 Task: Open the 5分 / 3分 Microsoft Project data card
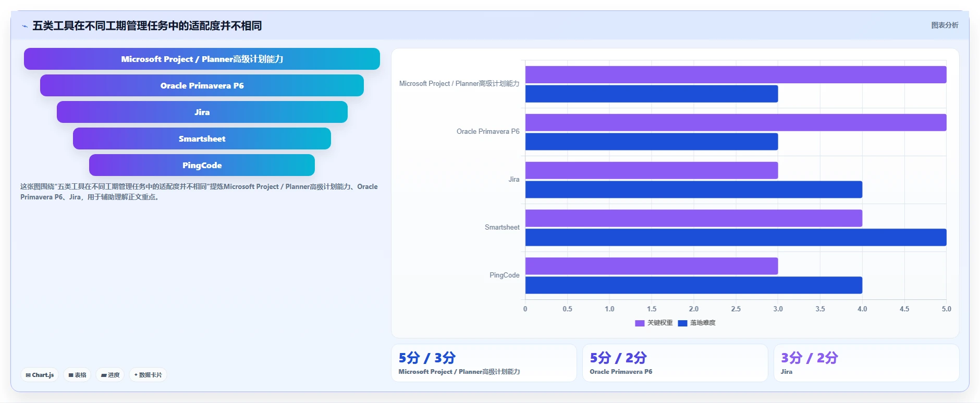pos(484,363)
